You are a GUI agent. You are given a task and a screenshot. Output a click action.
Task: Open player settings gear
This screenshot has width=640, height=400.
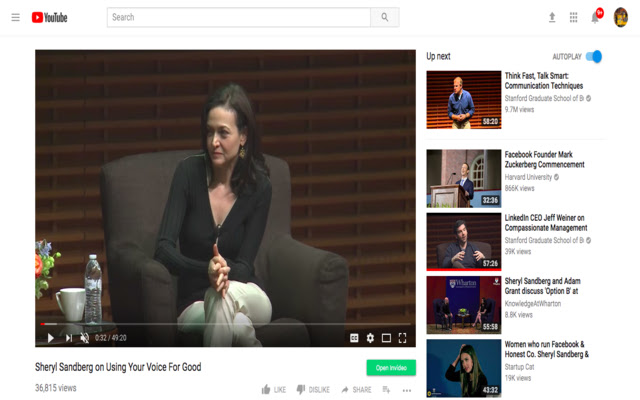pyautogui.click(x=370, y=338)
